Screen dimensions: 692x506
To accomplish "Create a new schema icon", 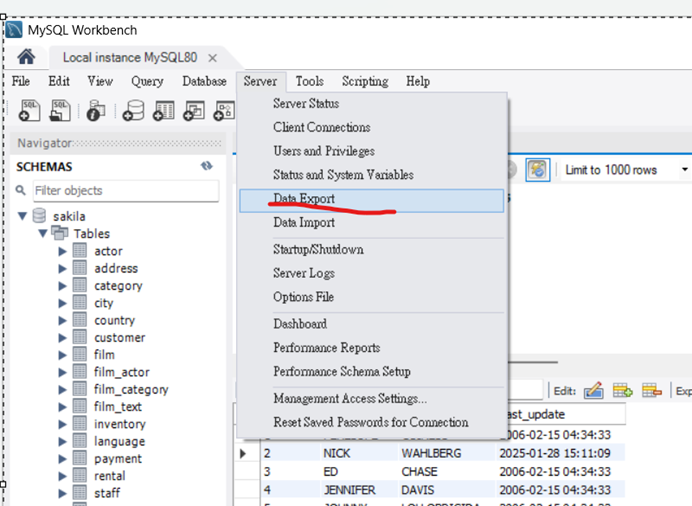I will 134,110.
